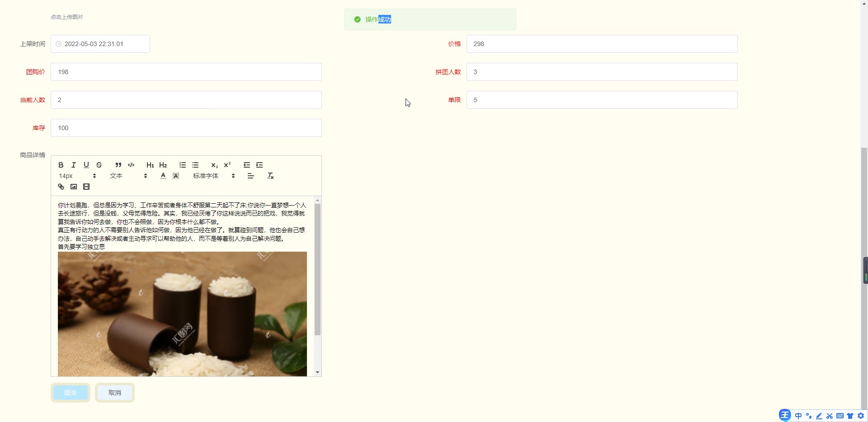
Task: Click the rice image in the editor
Action: (182, 314)
